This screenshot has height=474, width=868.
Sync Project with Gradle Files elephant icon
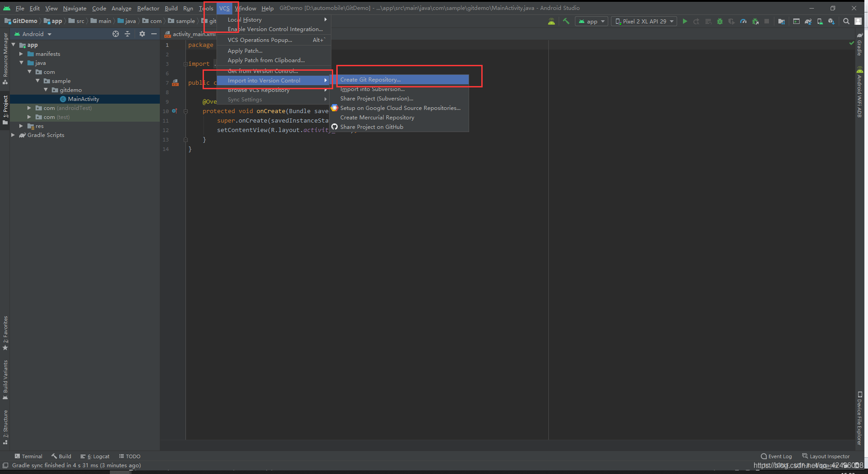point(808,21)
